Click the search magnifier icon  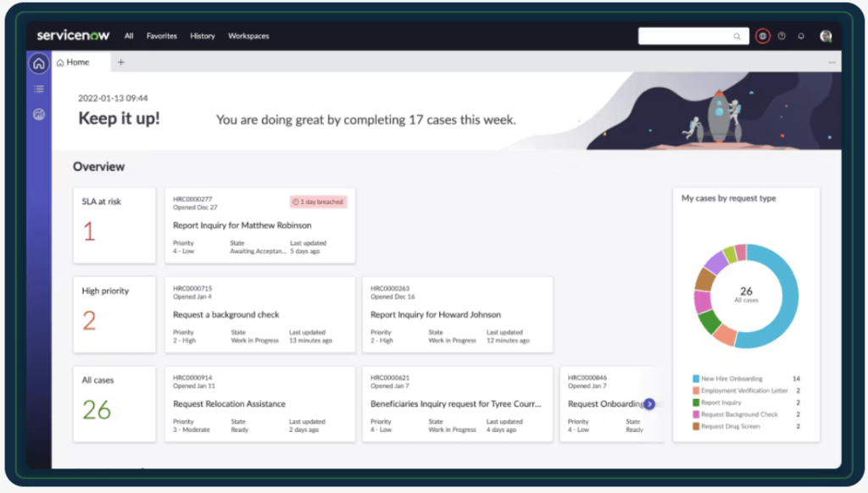pyautogui.click(x=737, y=36)
